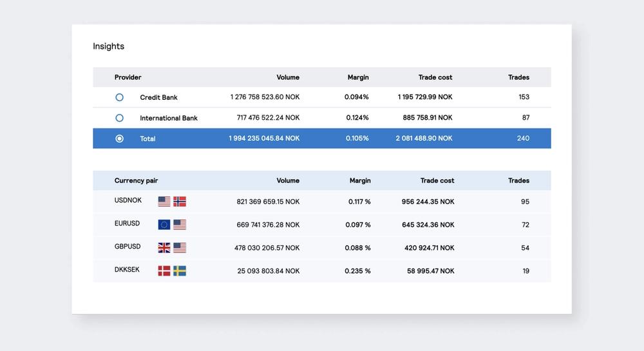
Task: Click GBPUSD trade cost 420 924.71 NOK
Action: tap(430, 247)
